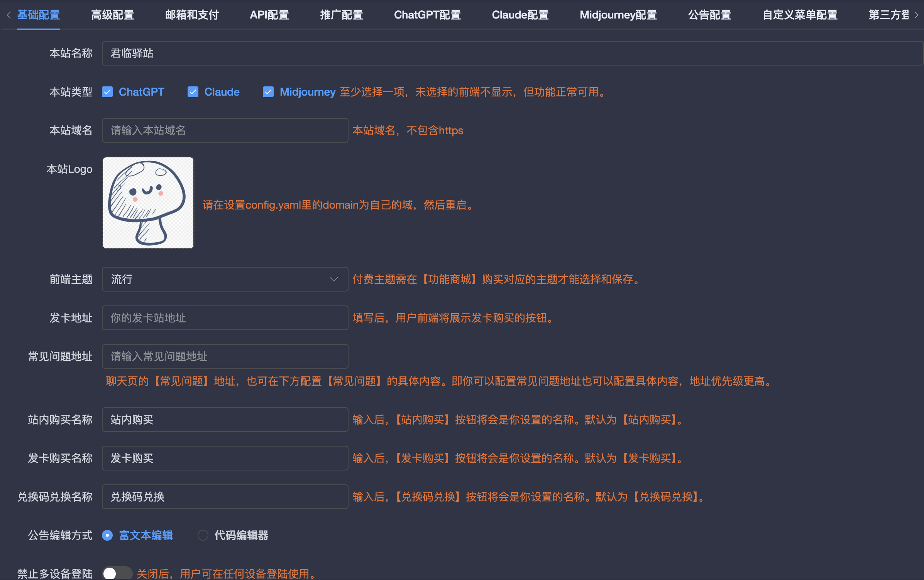Open the ChatGPT配置 tab

[427, 15]
